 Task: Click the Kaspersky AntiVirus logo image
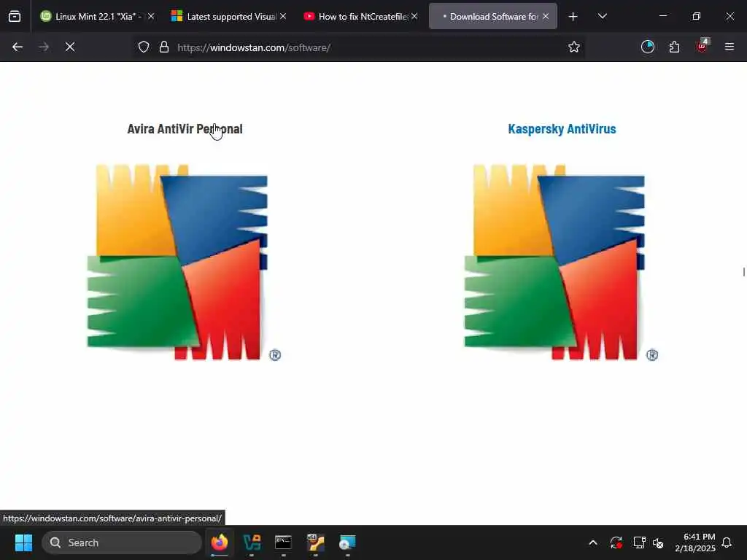point(562,262)
